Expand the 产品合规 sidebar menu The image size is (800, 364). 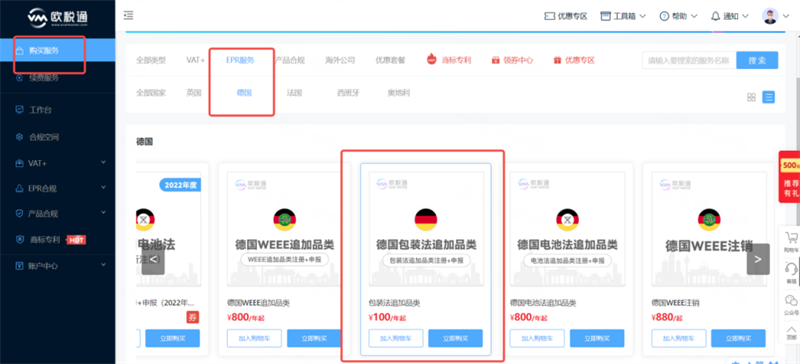pos(58,213)
